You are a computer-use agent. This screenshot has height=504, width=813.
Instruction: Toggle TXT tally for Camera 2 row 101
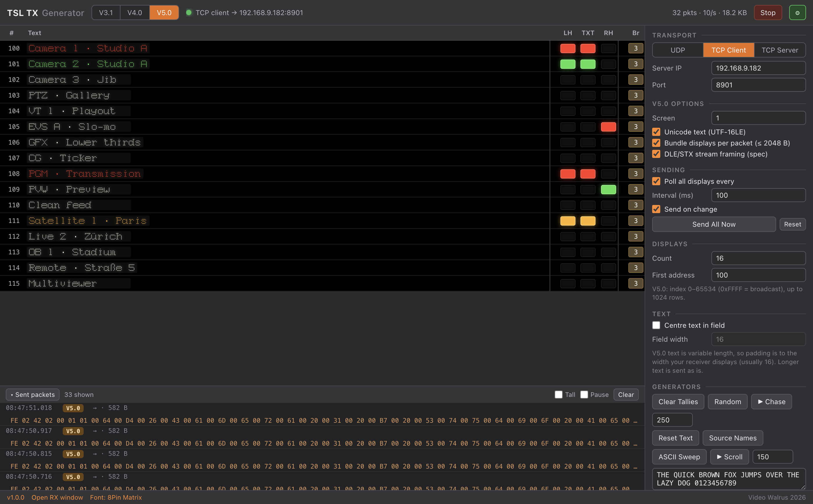tap(587, 64)
